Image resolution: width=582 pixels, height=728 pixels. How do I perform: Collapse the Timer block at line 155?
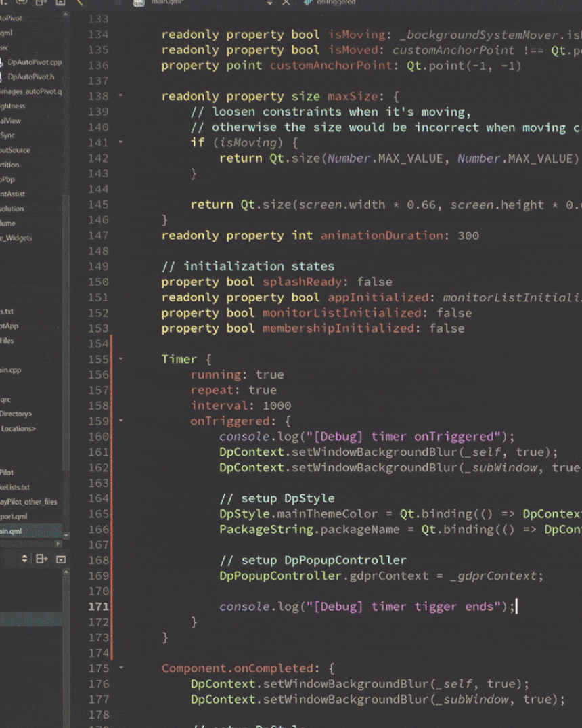tap(120, 359)
